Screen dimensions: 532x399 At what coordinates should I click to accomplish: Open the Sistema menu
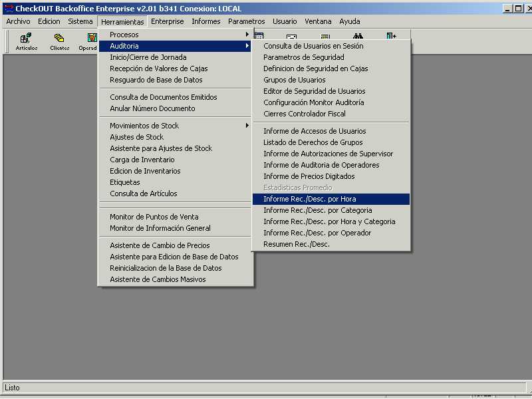pyautogui.click(x=80, y=21)
